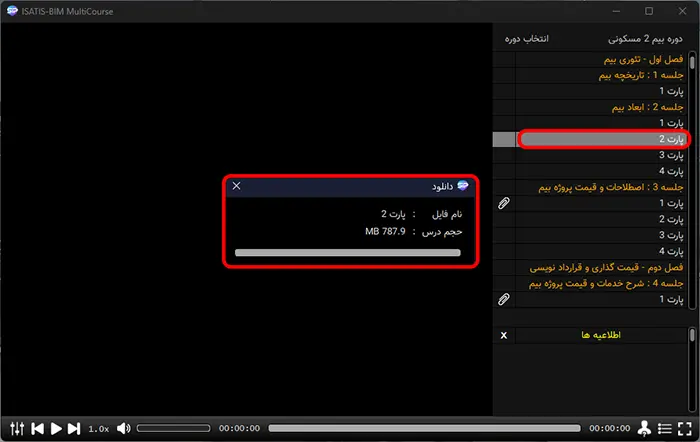
Task: Click the course list vertical scrollbar
Action: tap(692, 180)
